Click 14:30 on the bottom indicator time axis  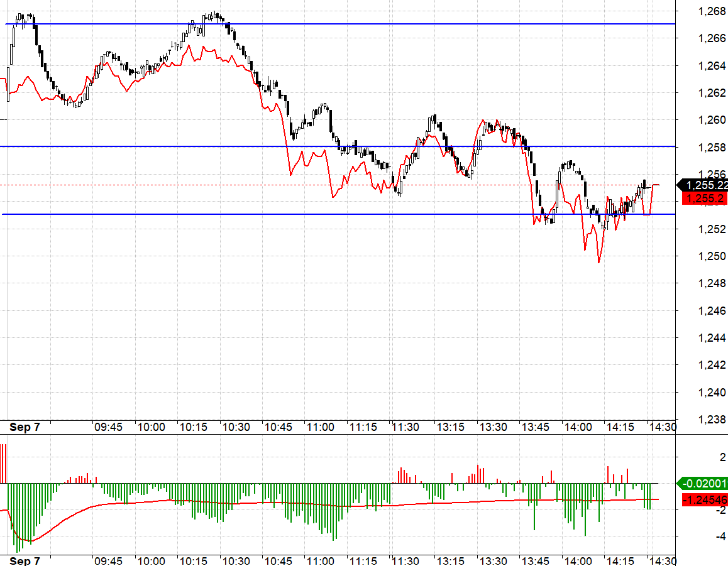click(663, 561)
